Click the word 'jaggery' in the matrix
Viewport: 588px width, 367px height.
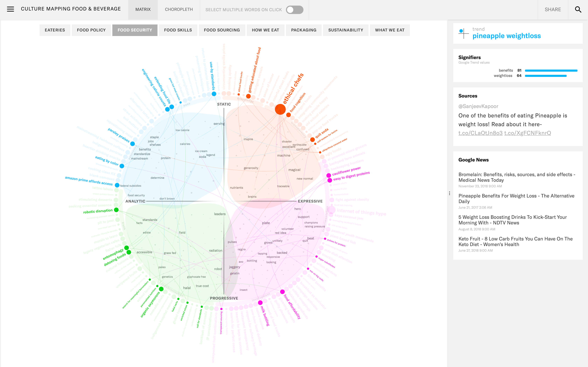point(234,267)
